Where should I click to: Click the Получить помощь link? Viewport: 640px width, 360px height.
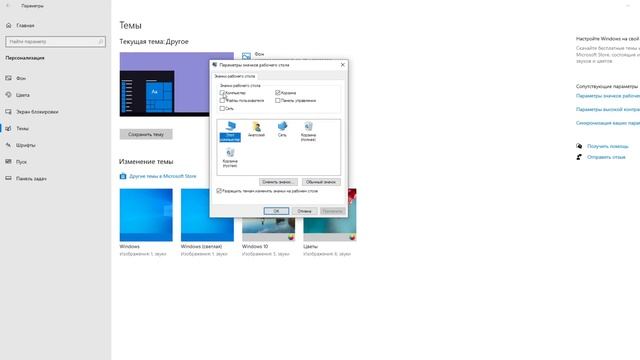(608, 146)
